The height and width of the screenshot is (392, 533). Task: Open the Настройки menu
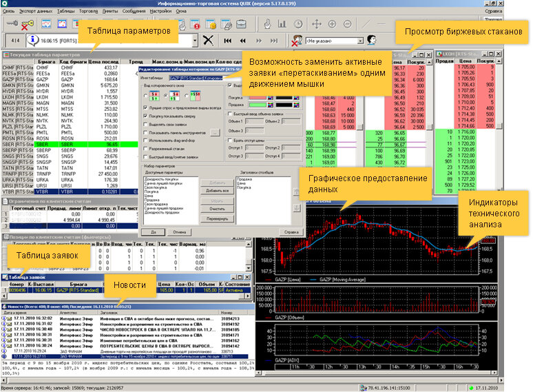(160, 11)
